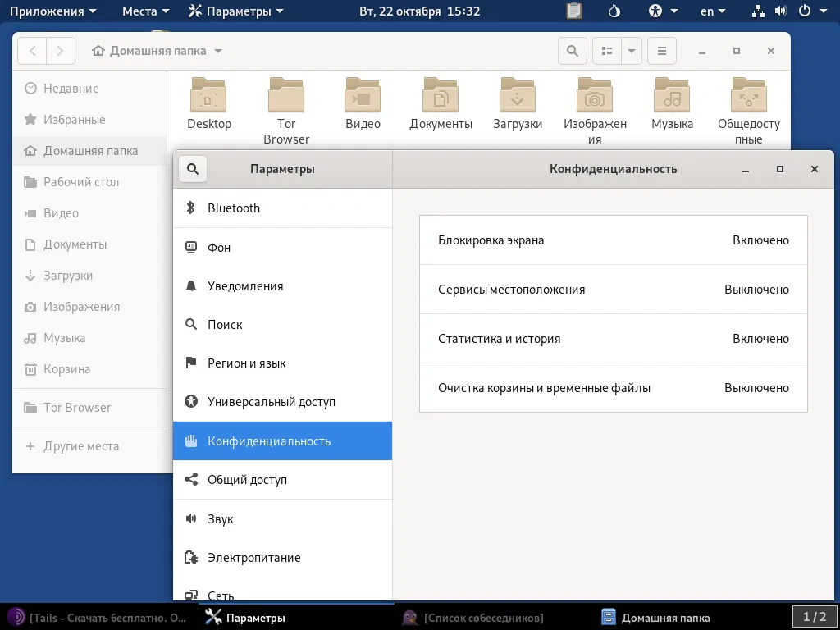840x630 pixels.
Task: Click the Tor onion icon in top panel
Action: (x=614, y=11)
